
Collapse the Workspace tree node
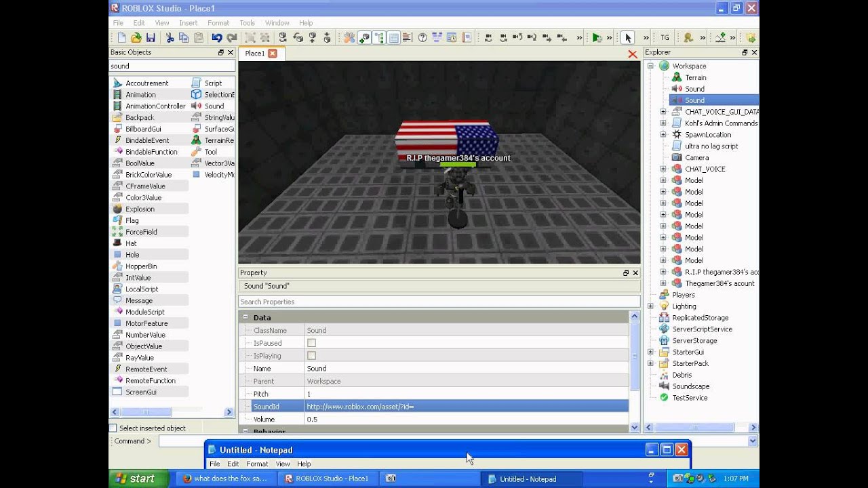650,66
